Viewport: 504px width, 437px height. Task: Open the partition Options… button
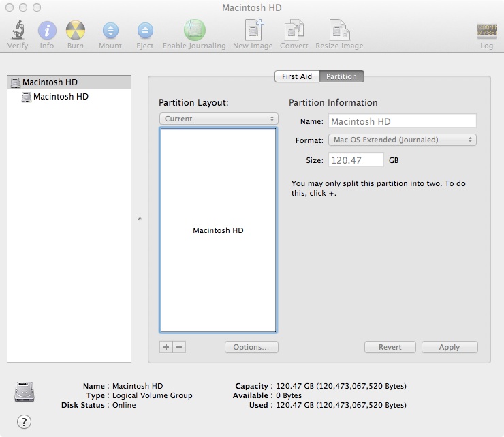[x=251, y=347]
